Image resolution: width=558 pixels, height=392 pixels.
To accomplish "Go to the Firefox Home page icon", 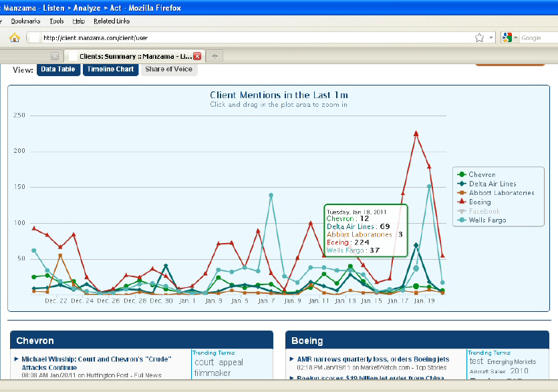I will pyautogui.click(x=15, y=37).
